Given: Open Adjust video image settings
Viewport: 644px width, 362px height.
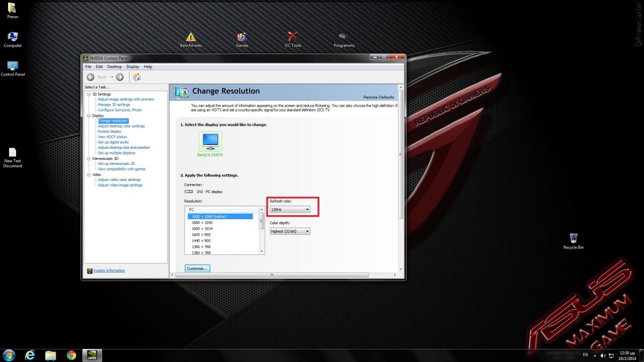Looking at the screenshot, I should [120, 185].
